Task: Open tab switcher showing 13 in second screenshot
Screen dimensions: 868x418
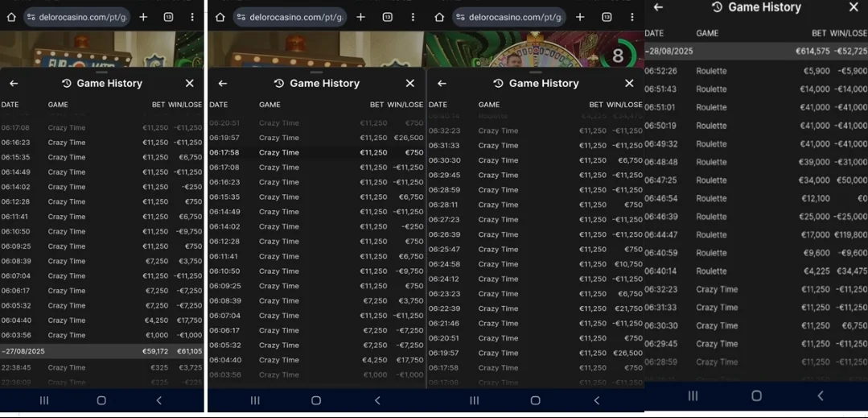Action: [388, 17]
